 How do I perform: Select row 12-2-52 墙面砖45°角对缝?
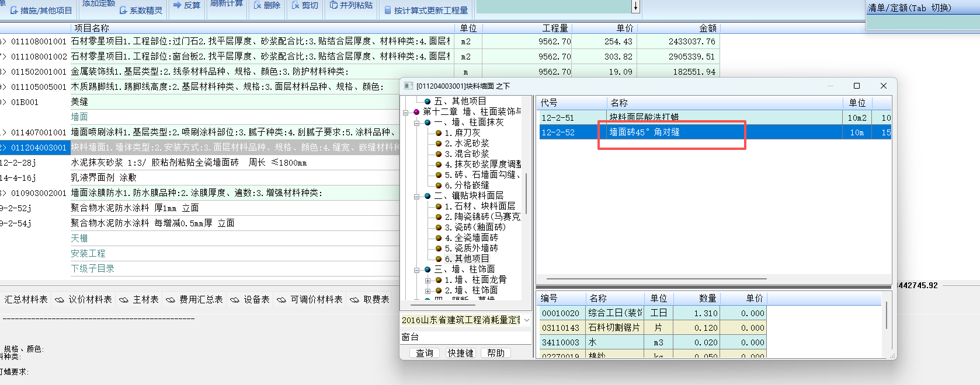click(x=714, y=132)
